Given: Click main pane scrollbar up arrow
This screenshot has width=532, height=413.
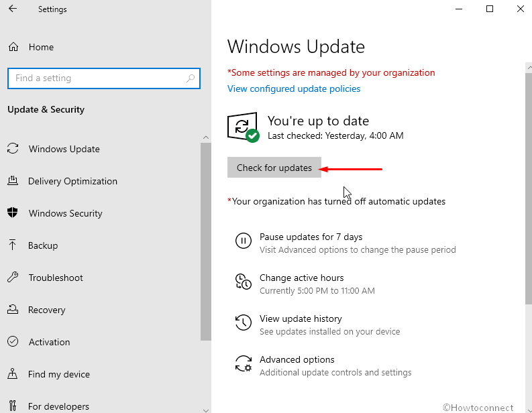Looking at the screenshot, I should (x=529, y=68).
